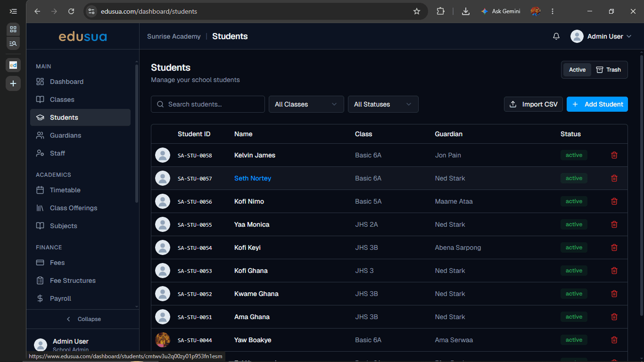Select Students in sidebar
Screen dimensions: 644x362
click(x=80, y=117)
